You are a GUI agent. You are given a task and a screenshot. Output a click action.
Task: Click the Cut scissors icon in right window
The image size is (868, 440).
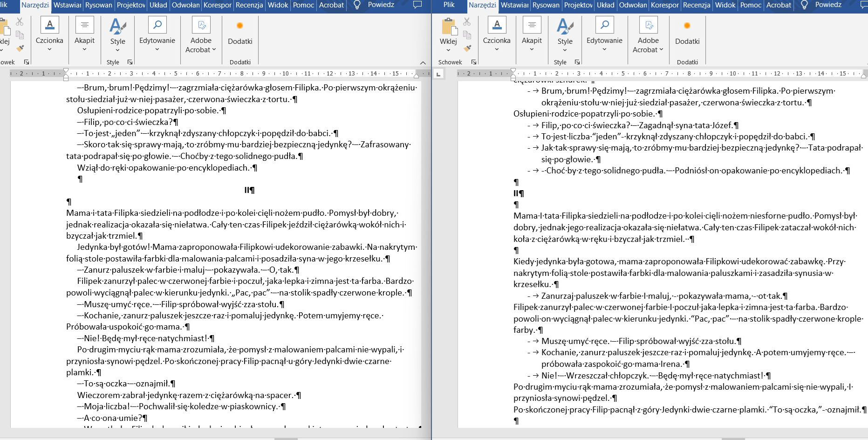click(x=467, y=21)
